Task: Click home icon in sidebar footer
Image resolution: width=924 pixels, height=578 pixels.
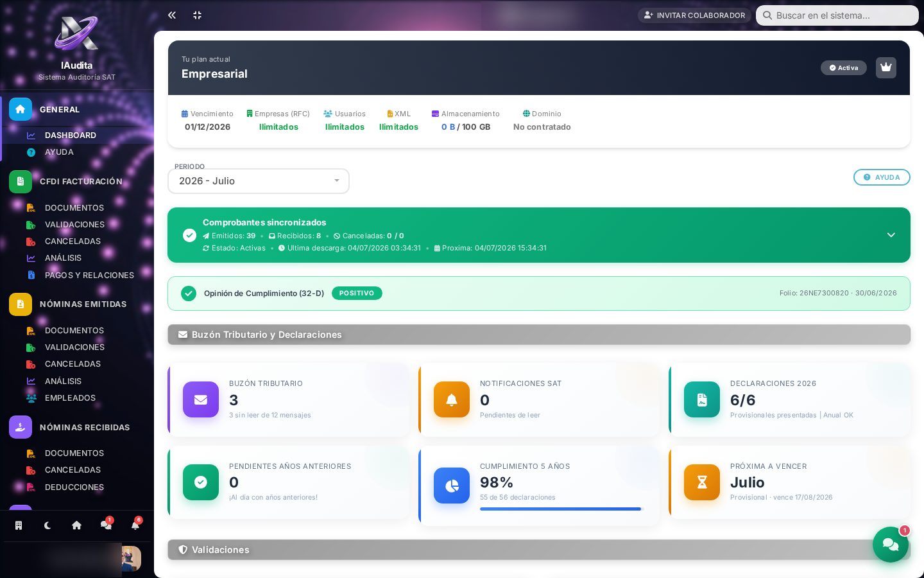Action: 77,525
